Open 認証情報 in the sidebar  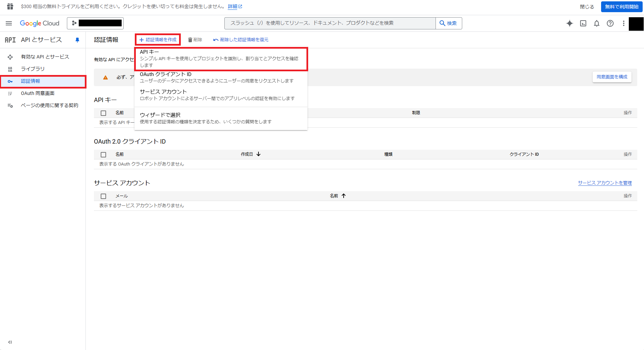point(43,81)
